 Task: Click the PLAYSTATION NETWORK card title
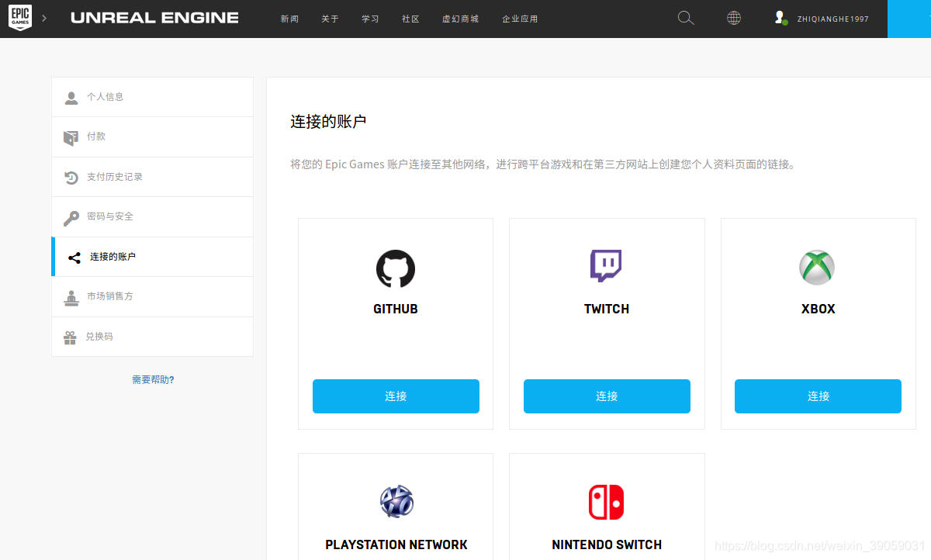tap(396, 544)
